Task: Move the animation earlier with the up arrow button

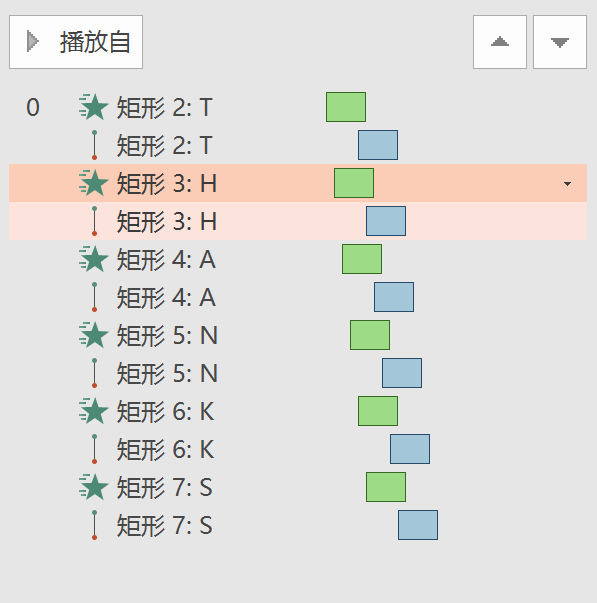Action: (500, 42)
